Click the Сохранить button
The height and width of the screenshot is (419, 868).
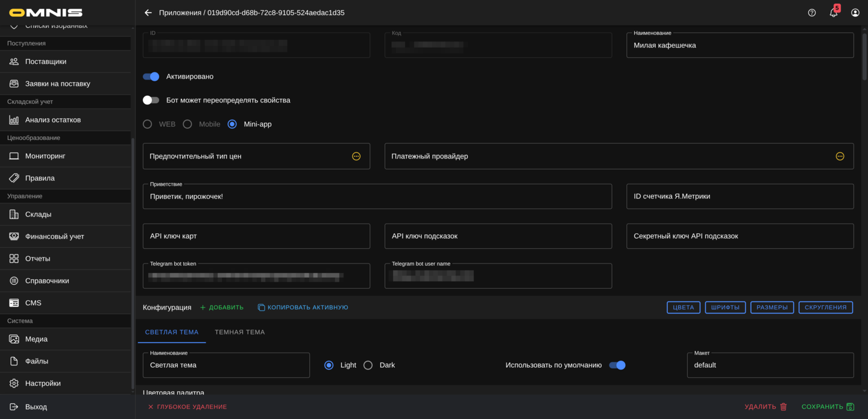pyautogui.click(x=827, y=406)
